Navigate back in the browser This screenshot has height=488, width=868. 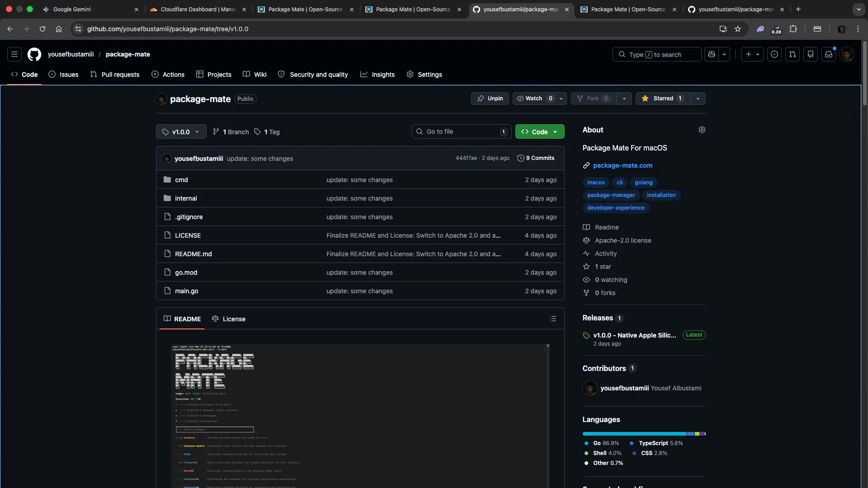point(10,29)
